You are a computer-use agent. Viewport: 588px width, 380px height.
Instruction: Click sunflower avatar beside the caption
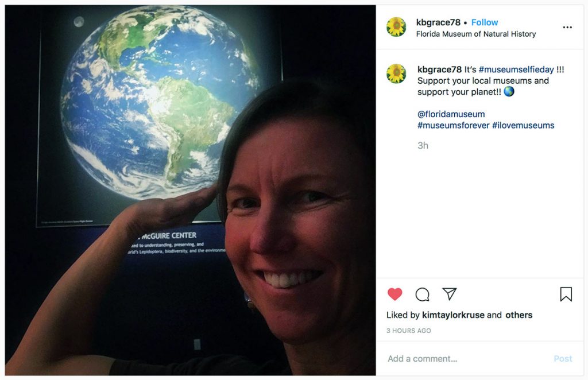(x=396, y=73)
